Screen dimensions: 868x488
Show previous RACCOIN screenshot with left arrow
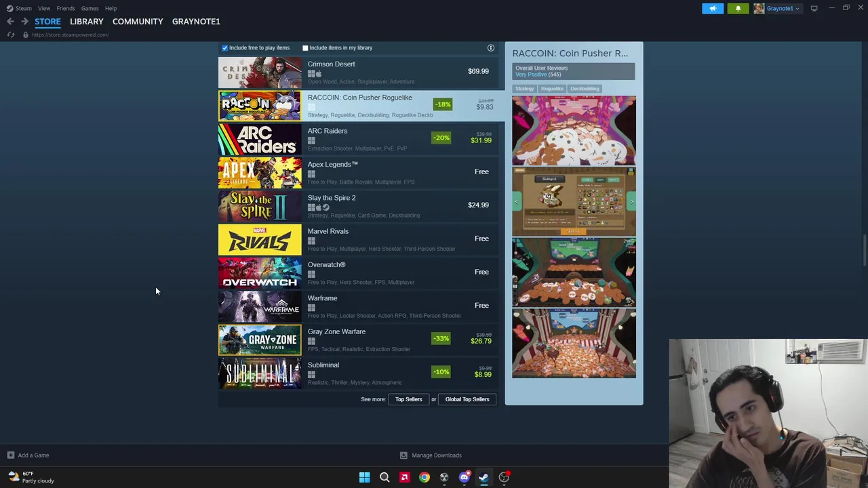(x=517, y=201)
